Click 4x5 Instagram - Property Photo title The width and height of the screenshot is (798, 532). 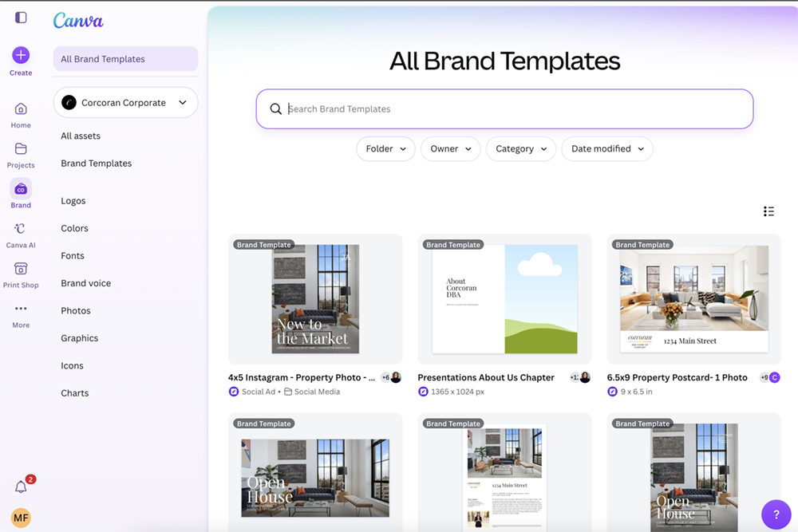(302, 377)
